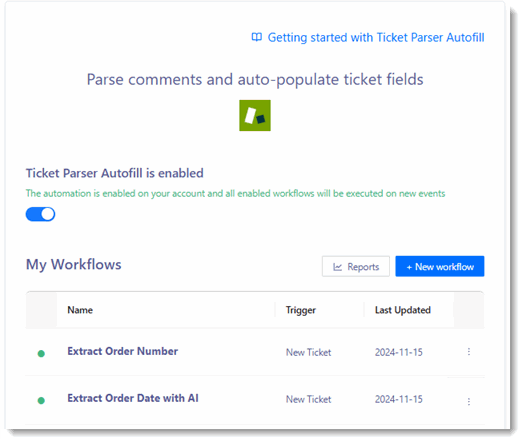
Task: Click the book icon beside Getting started link
Action: (x=257, y=37)
